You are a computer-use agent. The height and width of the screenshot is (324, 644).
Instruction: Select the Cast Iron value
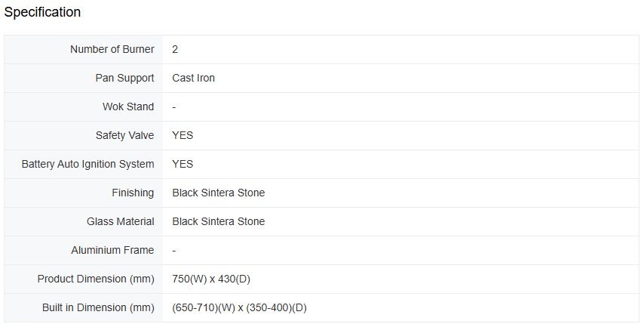coord(193,78)
